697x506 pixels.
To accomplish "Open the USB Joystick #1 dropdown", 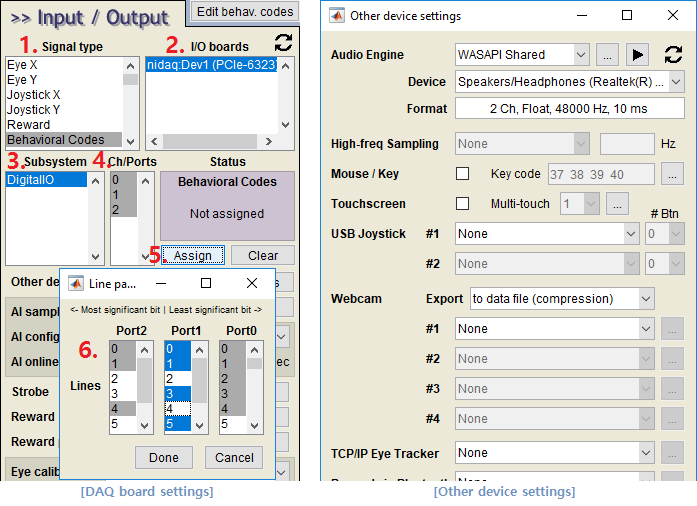I will point(547,234).
